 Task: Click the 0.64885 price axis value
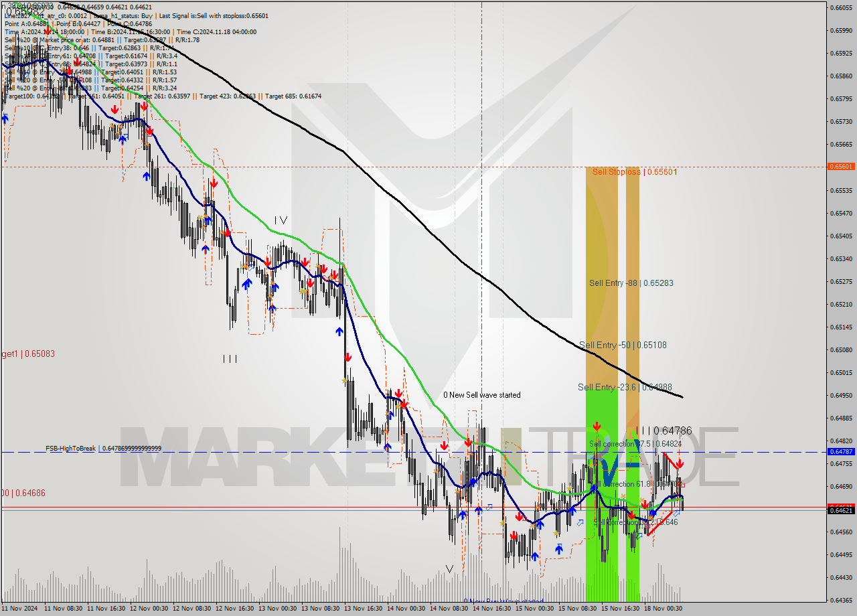click(x=841, y=418)
